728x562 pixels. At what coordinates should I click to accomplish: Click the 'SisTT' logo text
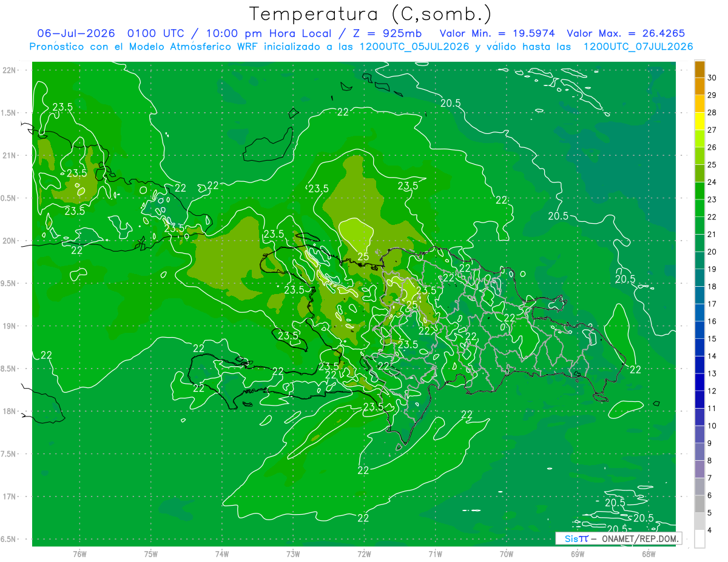coord(576,538)
